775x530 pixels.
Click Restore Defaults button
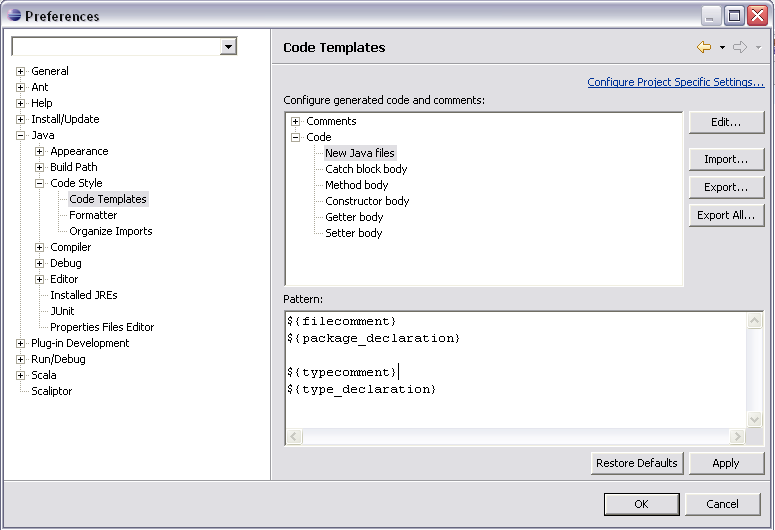point(637,463)
